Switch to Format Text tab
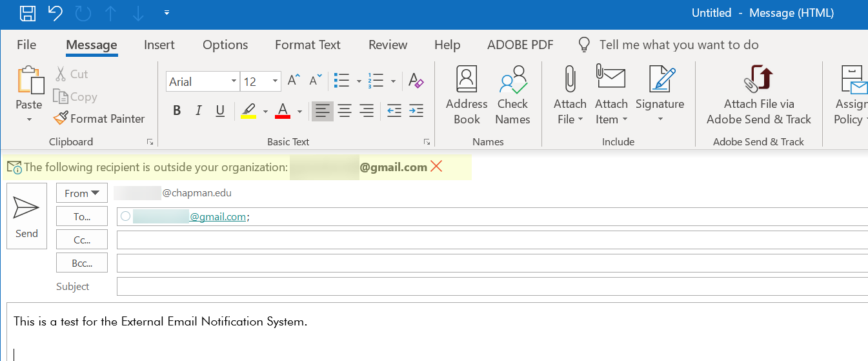Screen dimensions: 868x361 (308, 45)
